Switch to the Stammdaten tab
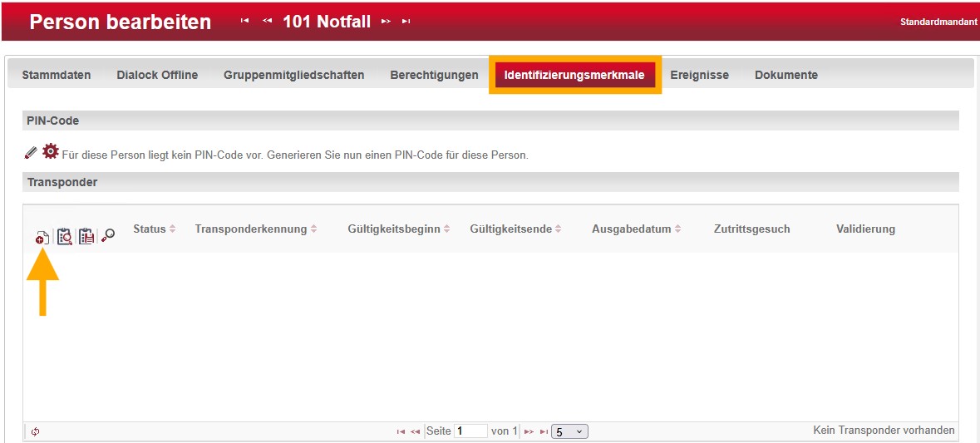Screen dimensions: 980x443 [x=57, y=75]
